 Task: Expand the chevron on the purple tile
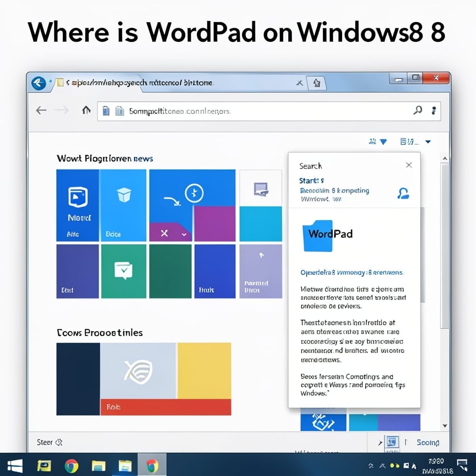pos(184,234)
